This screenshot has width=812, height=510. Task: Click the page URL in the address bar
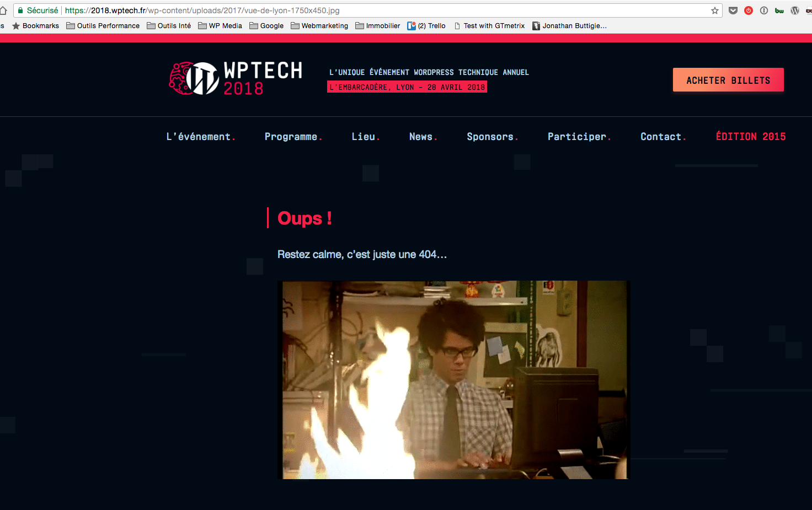coord(202,10)
